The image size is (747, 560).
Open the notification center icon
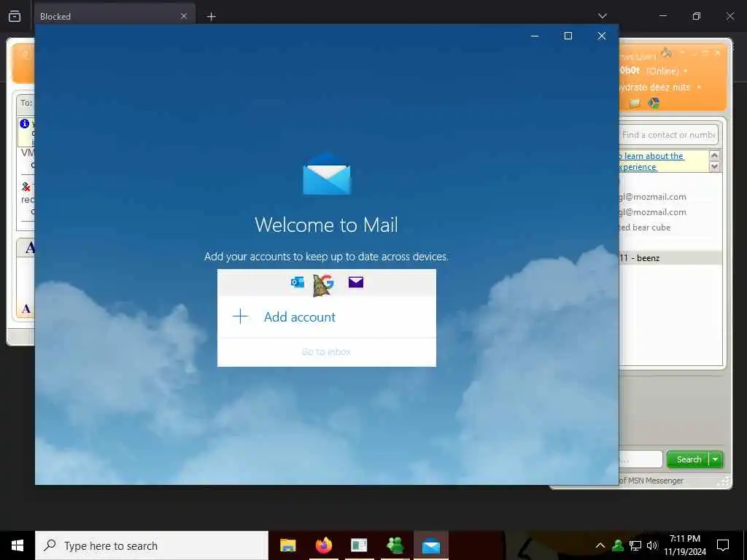pyautogui.click(x=723, y=545)
